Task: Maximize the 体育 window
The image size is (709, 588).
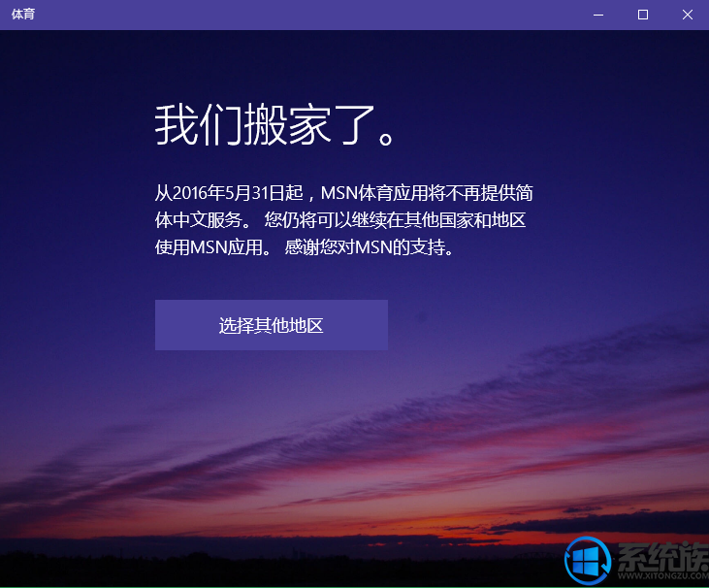Action: 642,15
